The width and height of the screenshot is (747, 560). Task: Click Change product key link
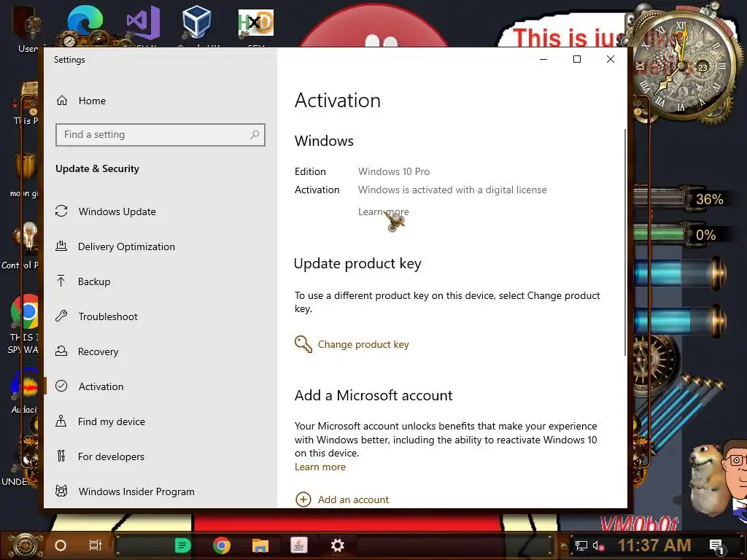click(363, 344)
